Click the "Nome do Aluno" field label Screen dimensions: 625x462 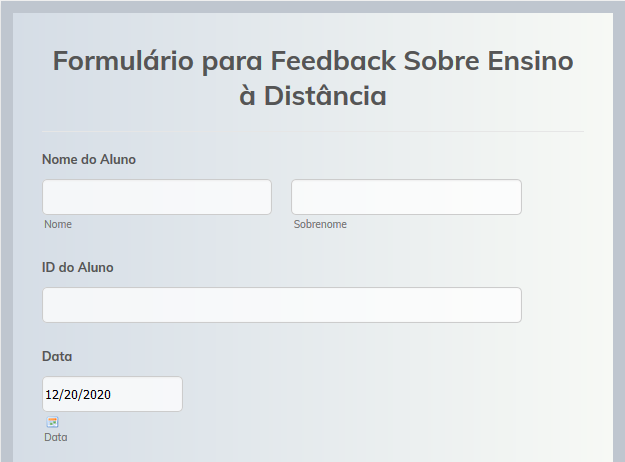pos(89,159)
